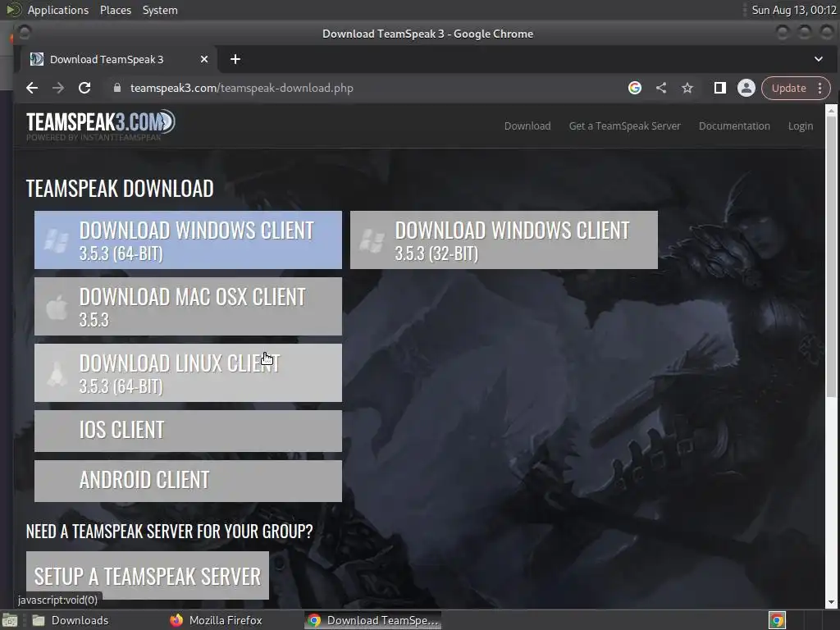Open Chrome three-dot menu
This screenshot has width=840, height=630.
(820, 88)
